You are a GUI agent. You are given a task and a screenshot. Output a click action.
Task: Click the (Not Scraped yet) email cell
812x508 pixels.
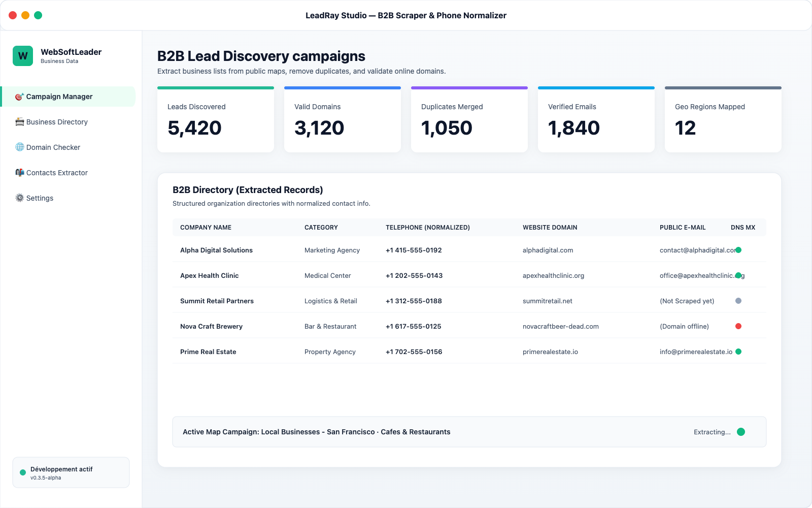pyautogui.click(x=687, y=301)
